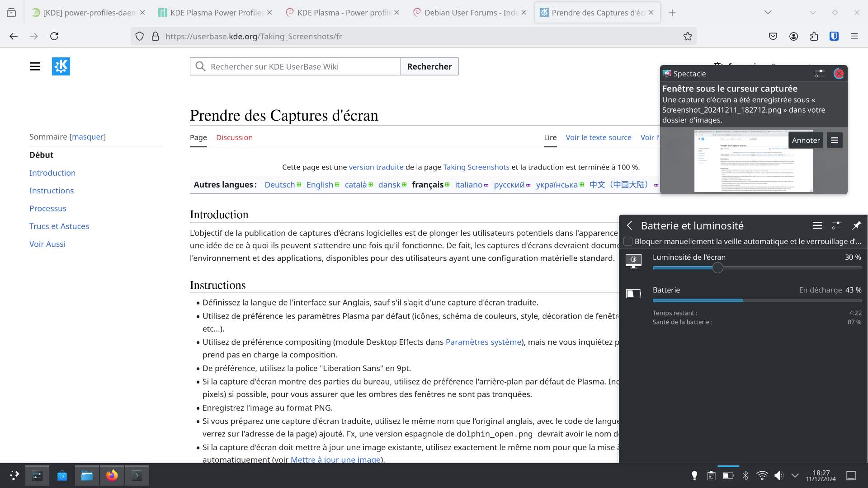Viewport: 868px width, 488px height.
Task: Open battery panel hamburger menu
Action: [x=817, y=225]
